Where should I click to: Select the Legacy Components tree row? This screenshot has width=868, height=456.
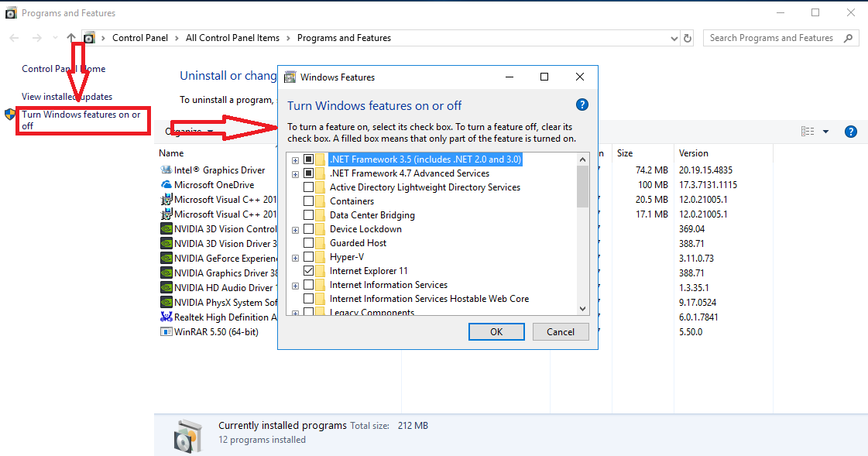tap(372, 312)
